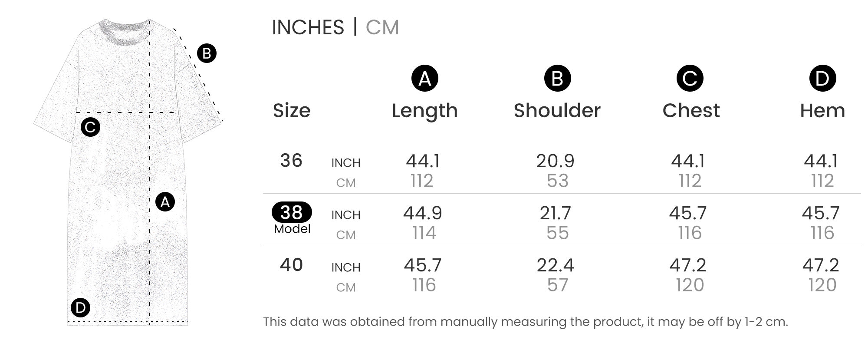
Task: Select the Length column header
Action: [424, 111]
